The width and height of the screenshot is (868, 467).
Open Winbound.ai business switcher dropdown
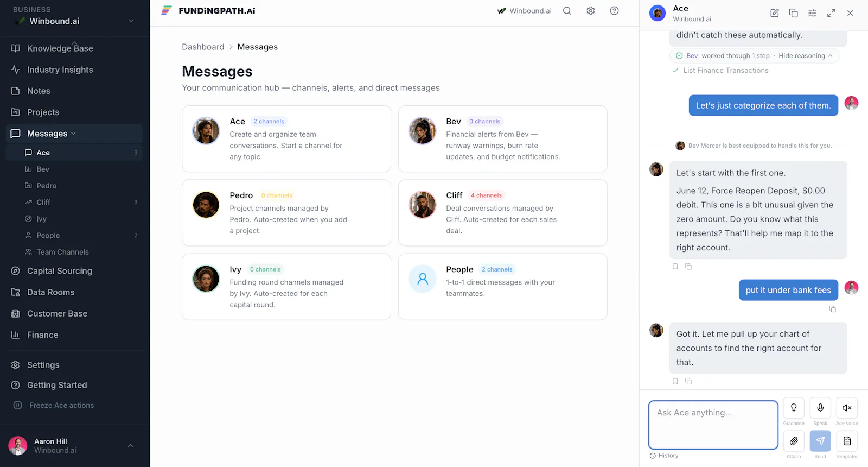75,21
